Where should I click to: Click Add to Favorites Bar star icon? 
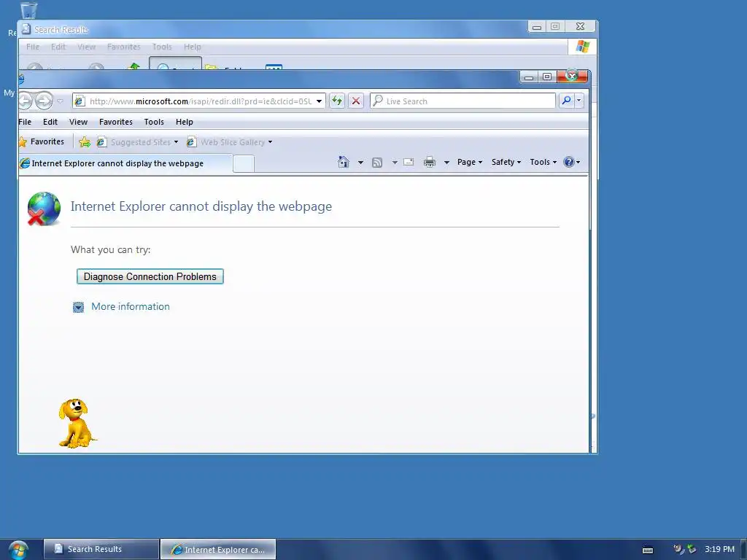point(85,142)
